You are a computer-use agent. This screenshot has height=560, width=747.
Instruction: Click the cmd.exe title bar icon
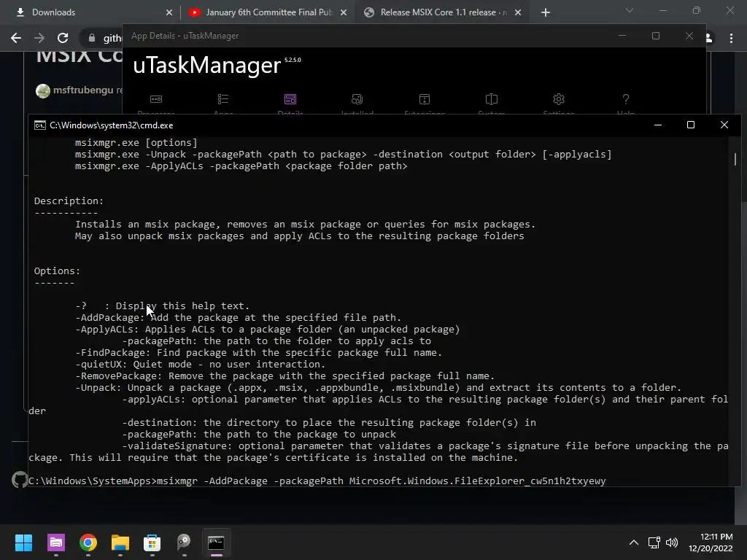click(40, 125)
